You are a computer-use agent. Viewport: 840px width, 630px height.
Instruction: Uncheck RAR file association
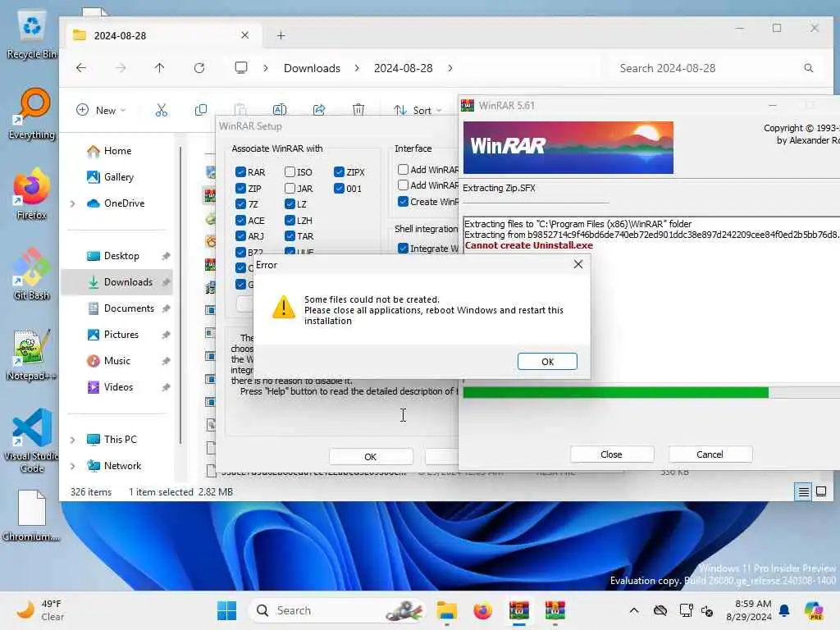click(x=240, y=172)
